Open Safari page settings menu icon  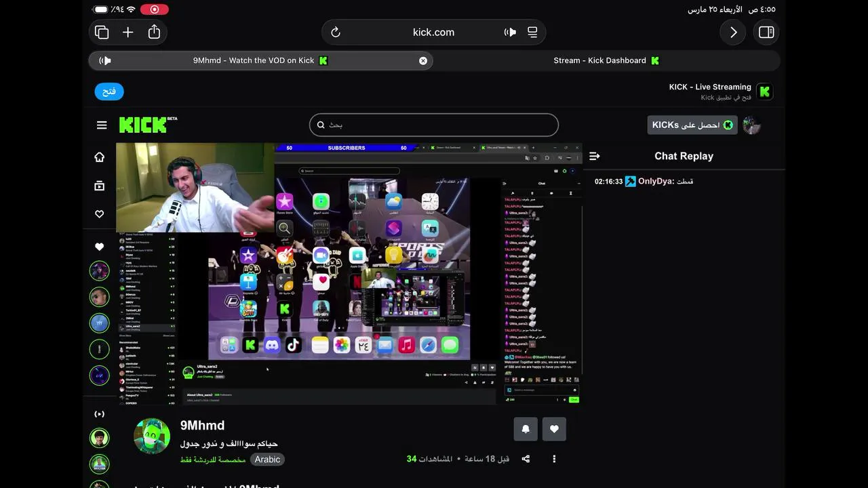532,32
